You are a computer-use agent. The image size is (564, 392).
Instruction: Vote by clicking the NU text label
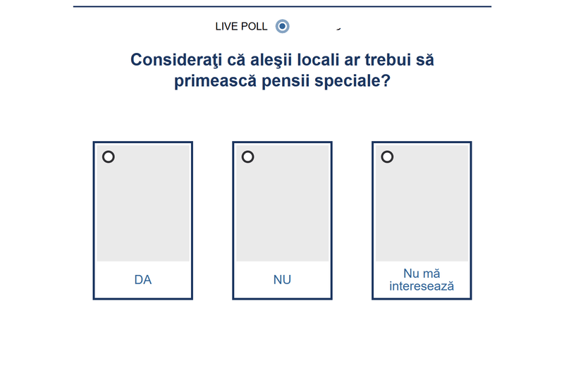[282, 280]
